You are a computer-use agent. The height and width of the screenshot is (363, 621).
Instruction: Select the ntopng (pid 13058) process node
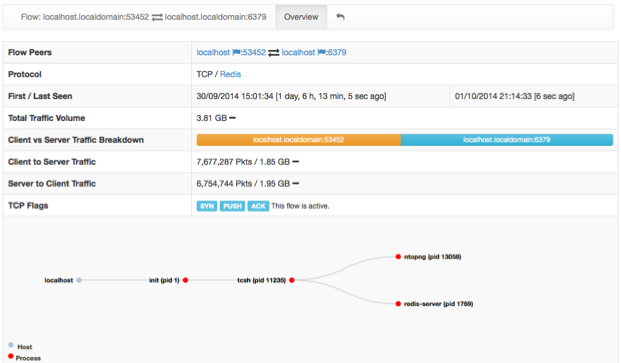398,257
